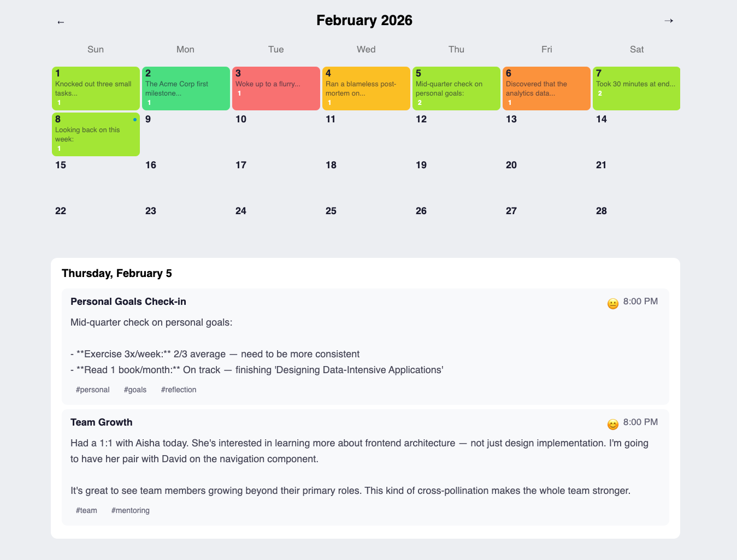The width and height of the screenshot is (737, 560).
Task: Click the entry count badge on February 1
Action: 58,102
